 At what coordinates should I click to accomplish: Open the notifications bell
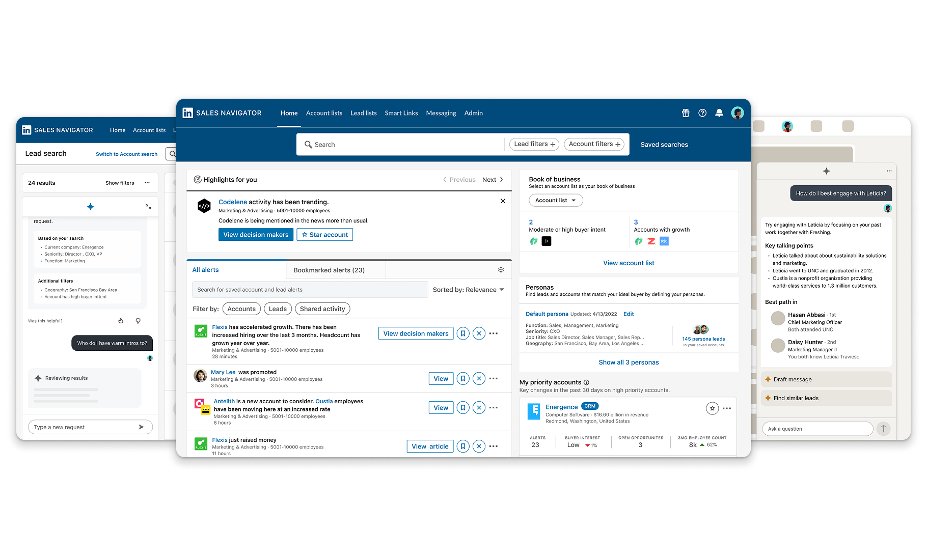click(x=719, y=113)
